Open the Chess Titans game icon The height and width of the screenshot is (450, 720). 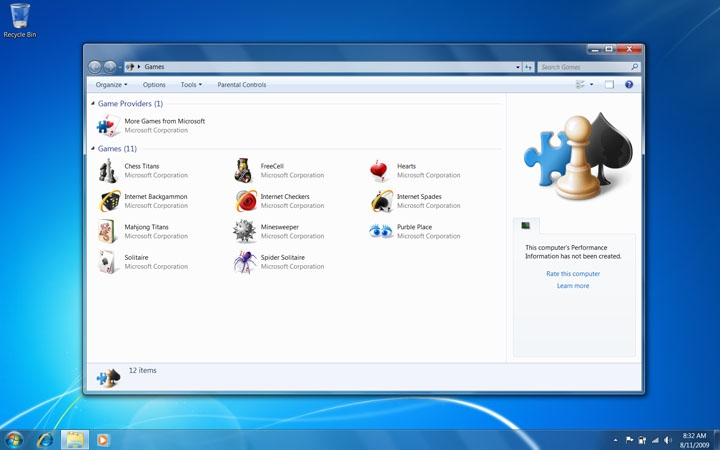coord(108,171)
